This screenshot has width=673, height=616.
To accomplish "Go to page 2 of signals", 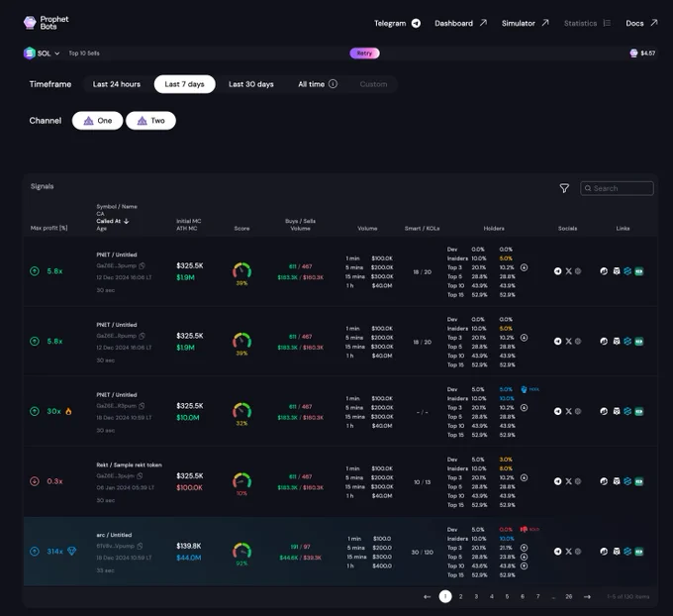I will pyautogui.click(x=460, y=596).
